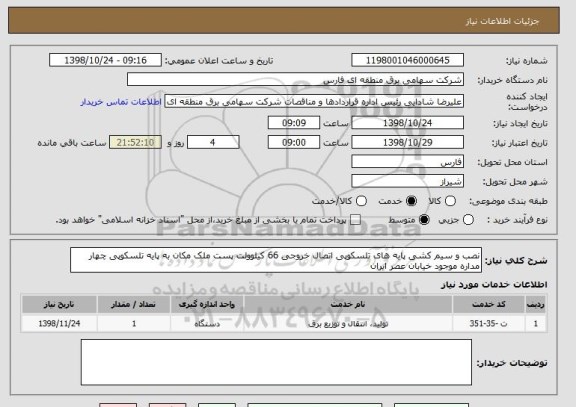
Task: Click the اطلاعات خدمات مورد نیاز section heading
Action: tap(494, 284)
